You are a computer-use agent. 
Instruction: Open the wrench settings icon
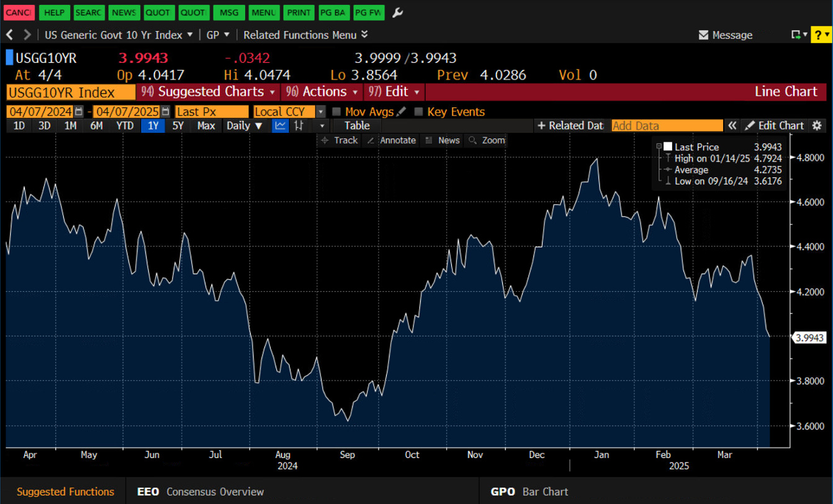click(x=398, y=12)
